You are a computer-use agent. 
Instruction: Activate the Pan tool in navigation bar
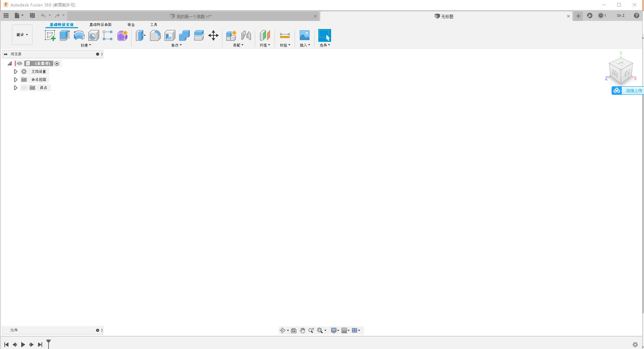point(302,330)
